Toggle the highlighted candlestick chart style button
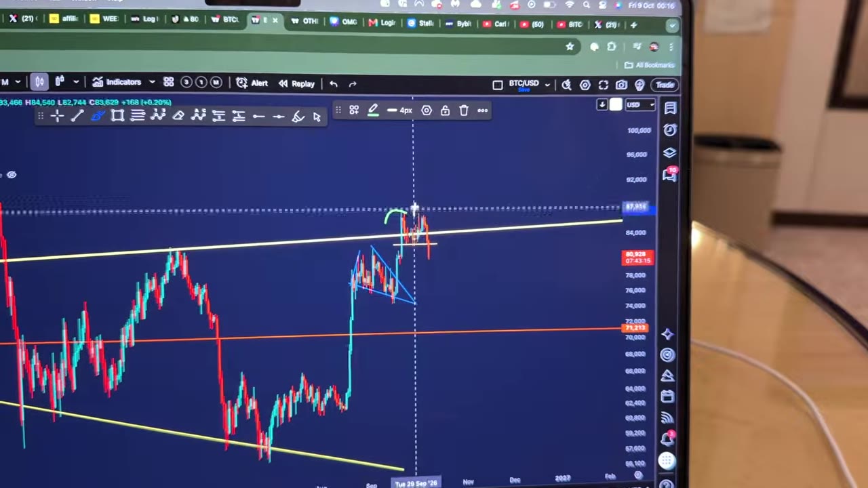This screenshot has width=868, height=488. click(x=39, y=82)
